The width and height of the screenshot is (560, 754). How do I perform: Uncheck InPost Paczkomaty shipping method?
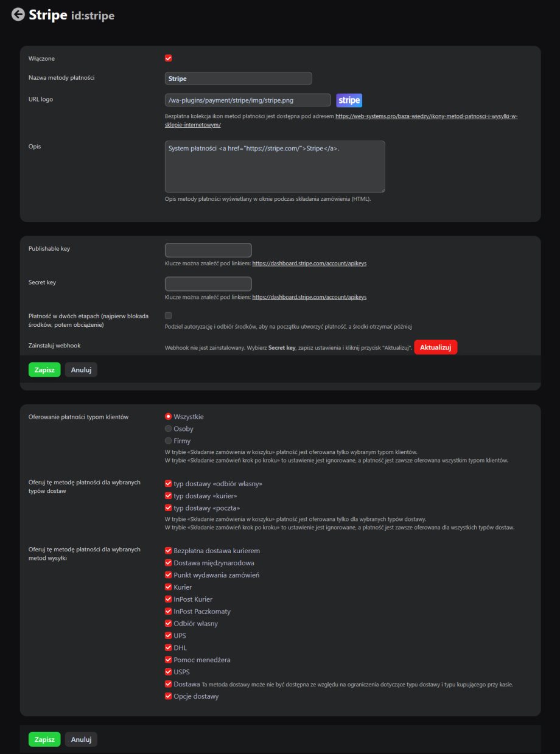tap(169, 612)
